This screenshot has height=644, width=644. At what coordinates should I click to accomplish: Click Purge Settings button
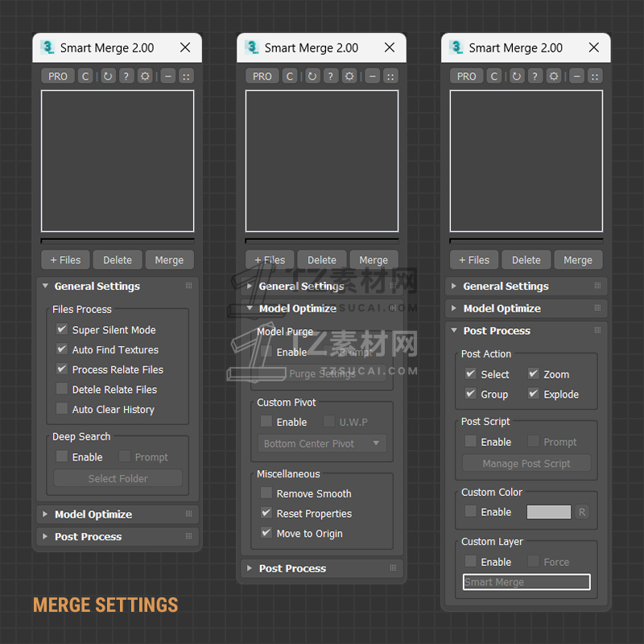tap(322, 374)
